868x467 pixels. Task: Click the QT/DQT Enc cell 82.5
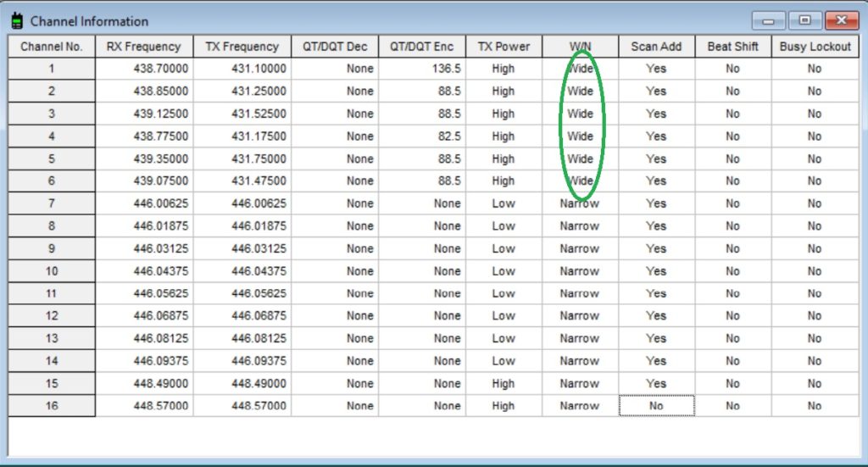coord(422,136)
